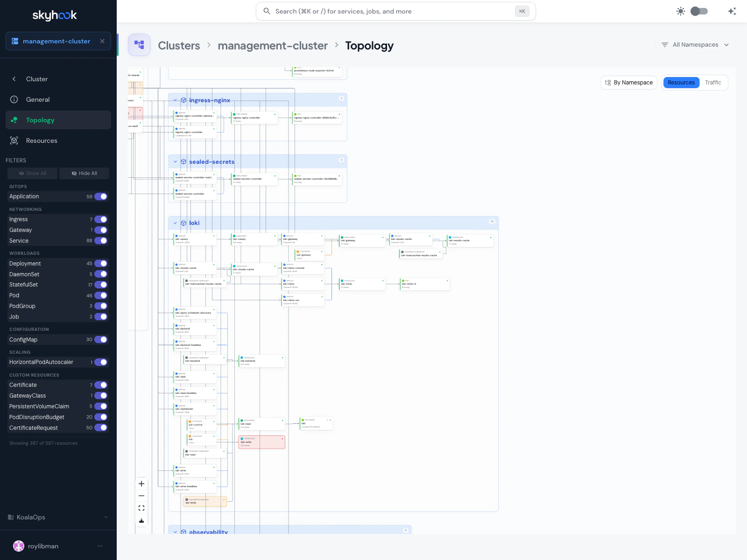Collapse the loki namespace group
This screenshot has width=747, height=560.
click(175, 223)
